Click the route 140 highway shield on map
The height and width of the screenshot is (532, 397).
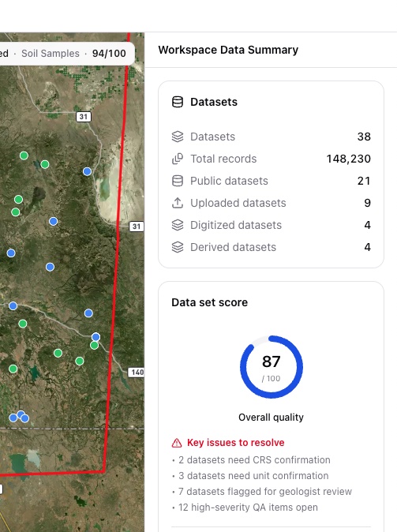tap(137, 373)
